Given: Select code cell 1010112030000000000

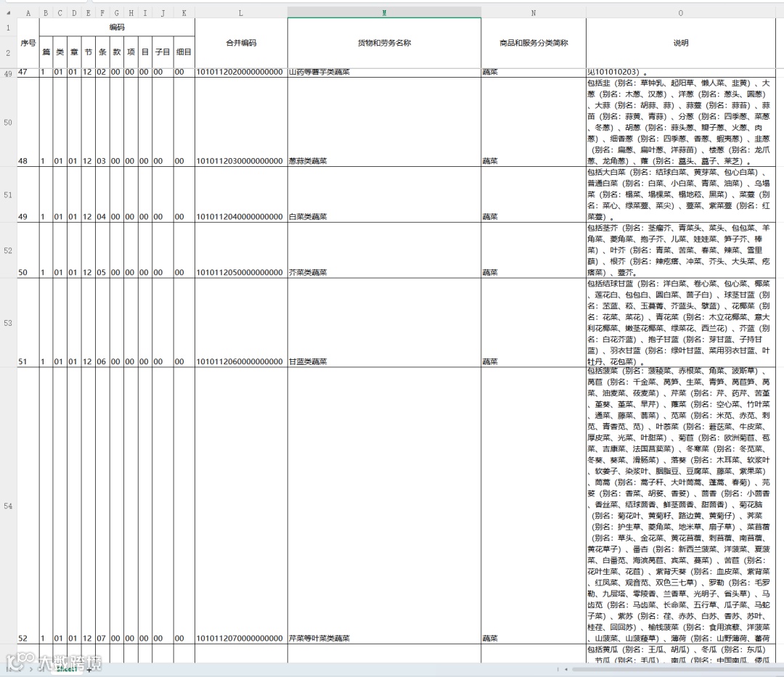Looking at the screenshot, I should pos(241,122).
